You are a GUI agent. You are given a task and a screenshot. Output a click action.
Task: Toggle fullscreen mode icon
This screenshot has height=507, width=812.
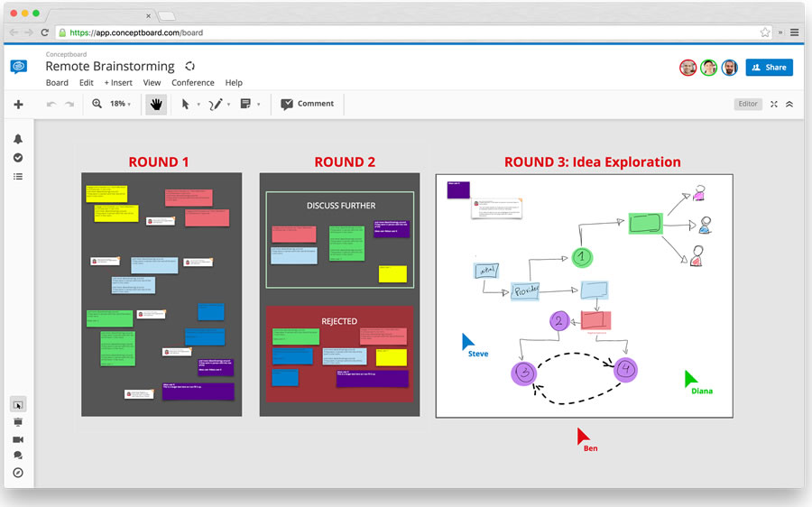pyautogui.click(x=774, y=104)
